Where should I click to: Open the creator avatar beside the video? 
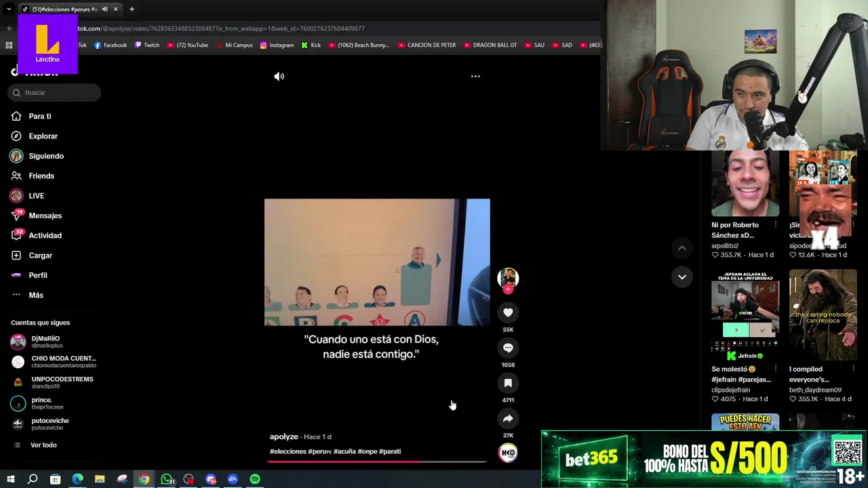click(x=508, y=277)
